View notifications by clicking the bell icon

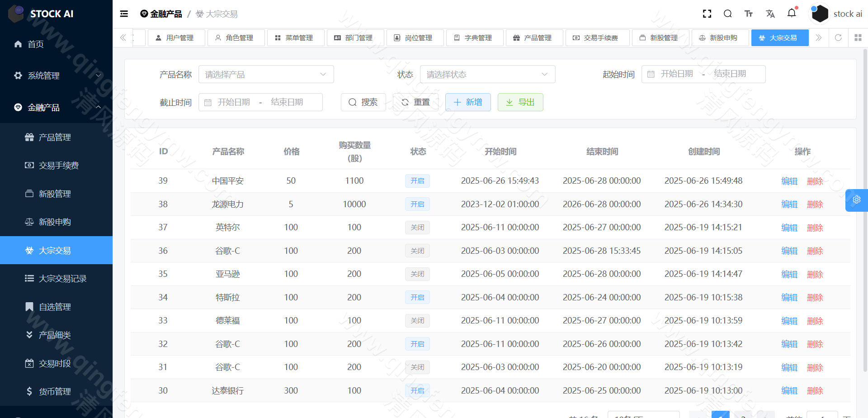coord(792,14)
